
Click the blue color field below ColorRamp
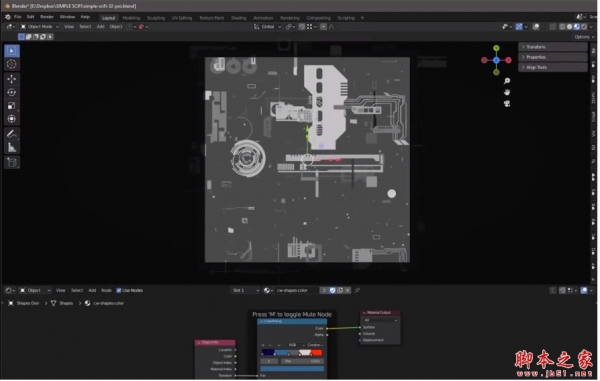[292, 369]
